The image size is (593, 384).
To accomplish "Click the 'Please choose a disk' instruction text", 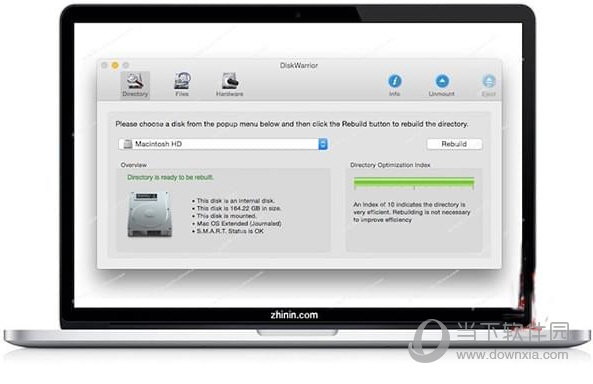I will tap(292, 124).
